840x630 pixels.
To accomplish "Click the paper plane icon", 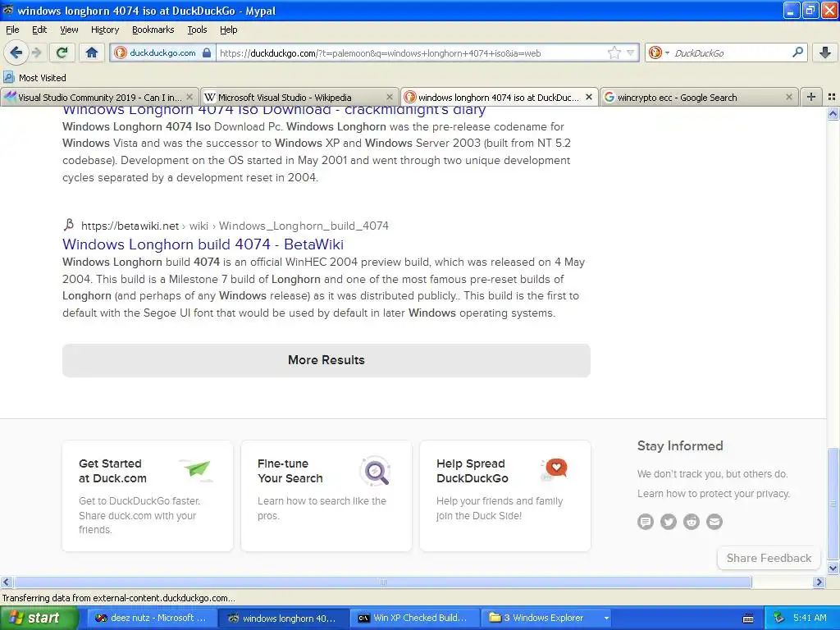I will (x=196, y=470).
